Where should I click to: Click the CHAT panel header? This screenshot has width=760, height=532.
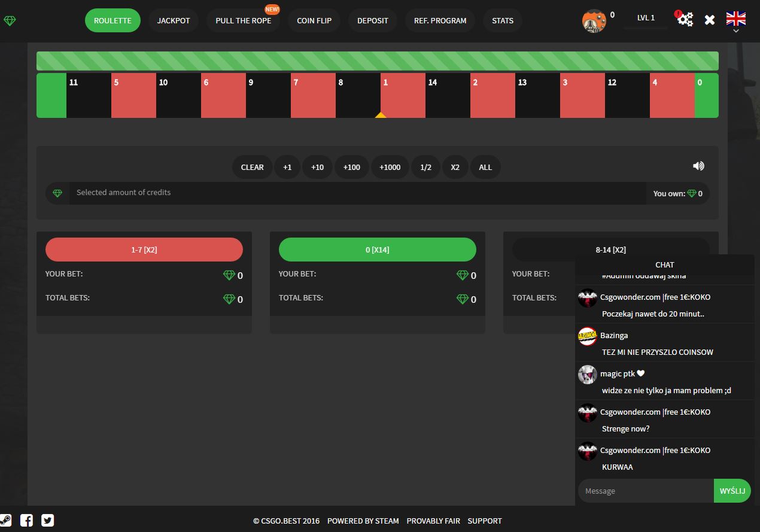665,265
